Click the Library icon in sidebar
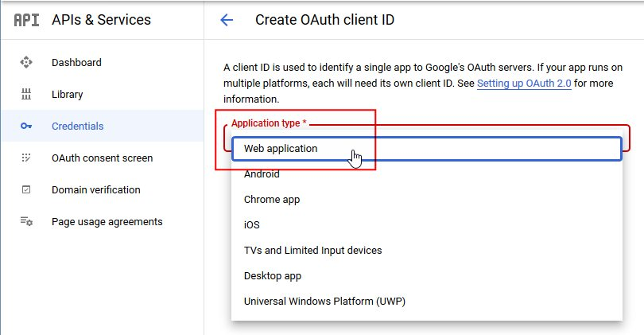This screenshot has width=644, height=335. point(26,94)
